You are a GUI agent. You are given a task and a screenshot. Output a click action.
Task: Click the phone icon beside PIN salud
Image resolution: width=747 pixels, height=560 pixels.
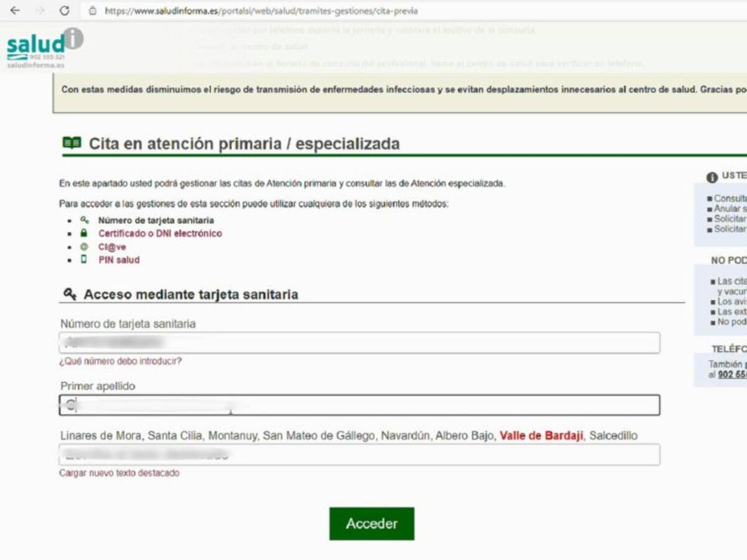pos(84,260)
